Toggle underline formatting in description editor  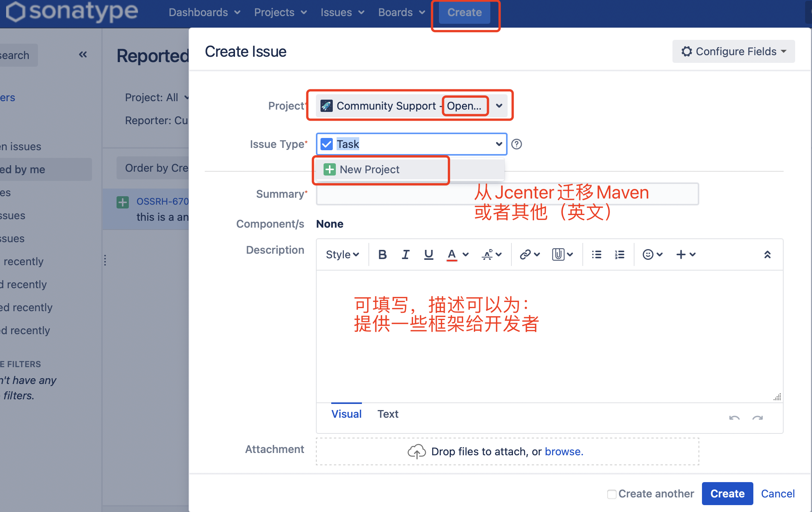[x=429, y=254]
